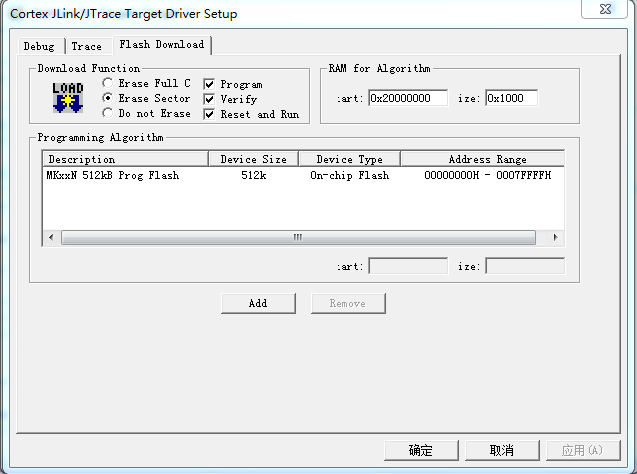Click the 应用(A) apply button
Screen dimensions: 637x474
pyautogui.click(x=583, y=450)
